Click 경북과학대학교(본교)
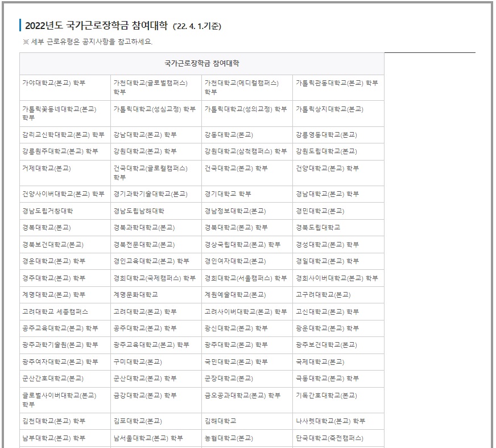The width and height of the screenshot is (496, 448). pos(144,228)
